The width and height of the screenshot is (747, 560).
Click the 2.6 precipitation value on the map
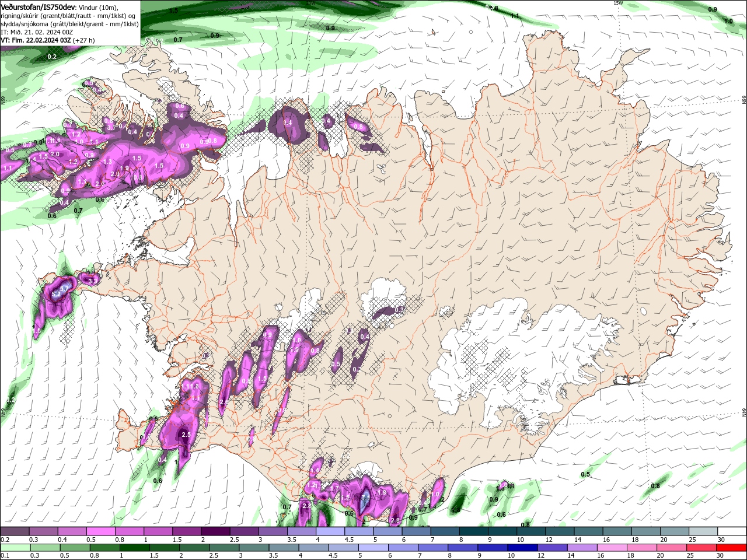pos(224,402)
